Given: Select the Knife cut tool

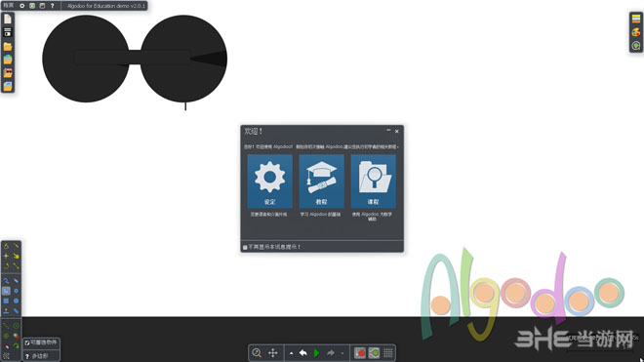Looking at the screenshot, I should (x=16, y=246).
